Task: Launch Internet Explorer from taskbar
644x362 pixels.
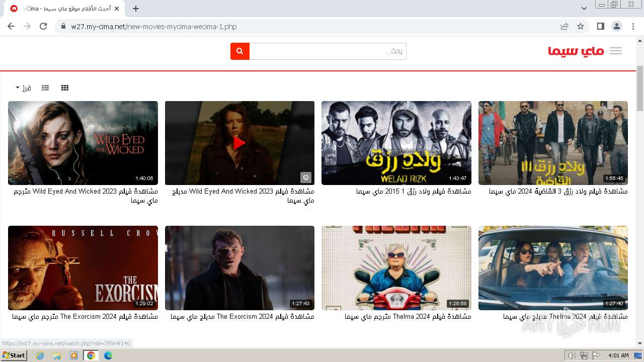Action: (40, 355)
